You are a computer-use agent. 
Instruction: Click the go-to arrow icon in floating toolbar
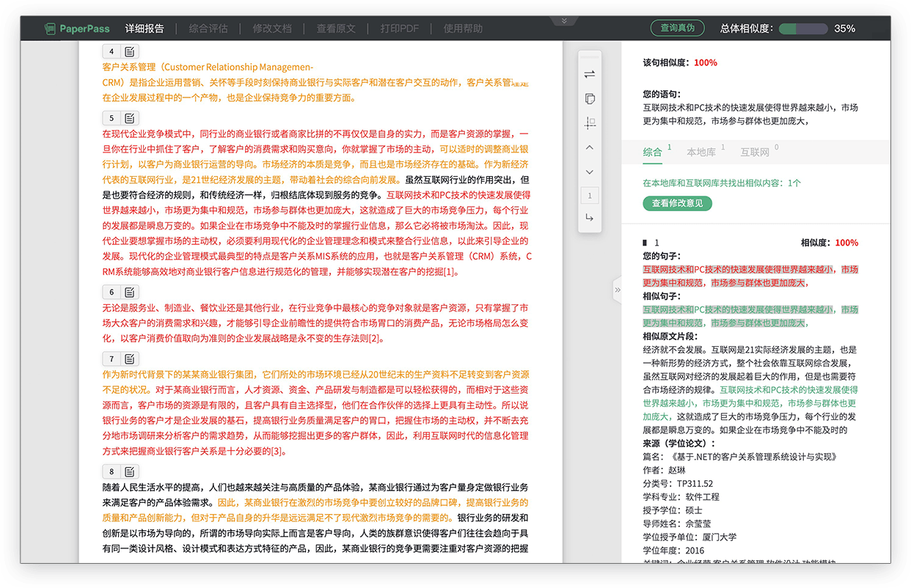coord(590,218)
